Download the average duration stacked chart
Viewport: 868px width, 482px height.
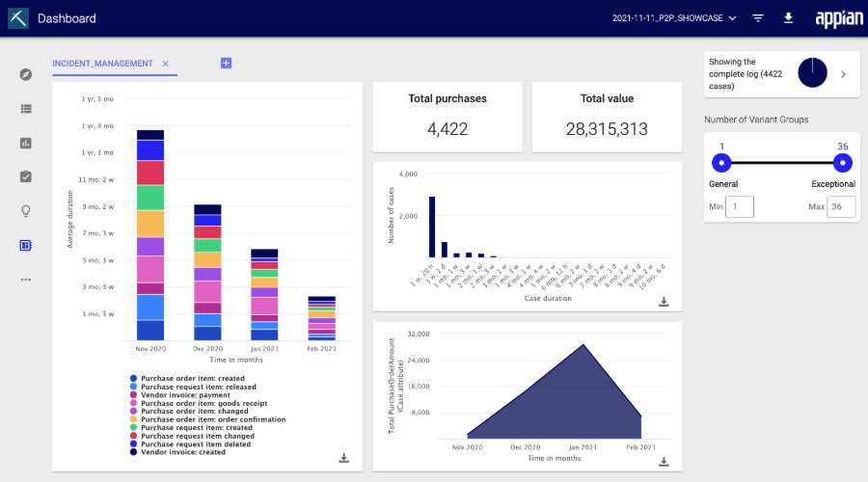[343, 458]
